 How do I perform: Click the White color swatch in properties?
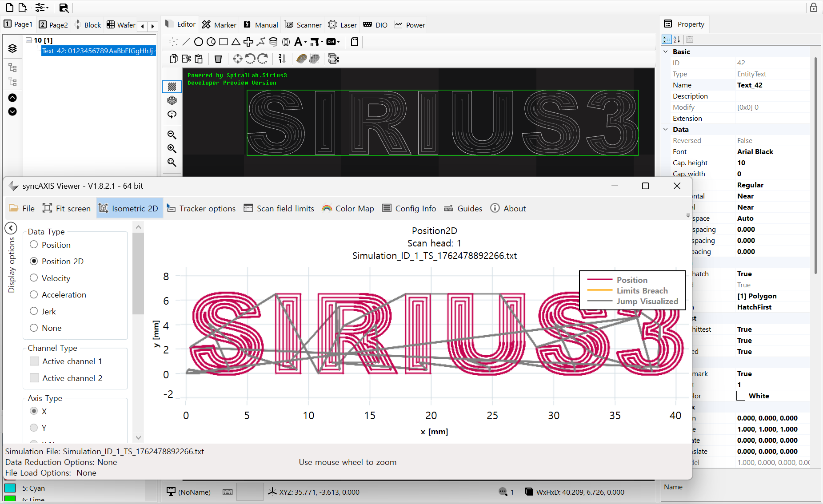point(741,396)
